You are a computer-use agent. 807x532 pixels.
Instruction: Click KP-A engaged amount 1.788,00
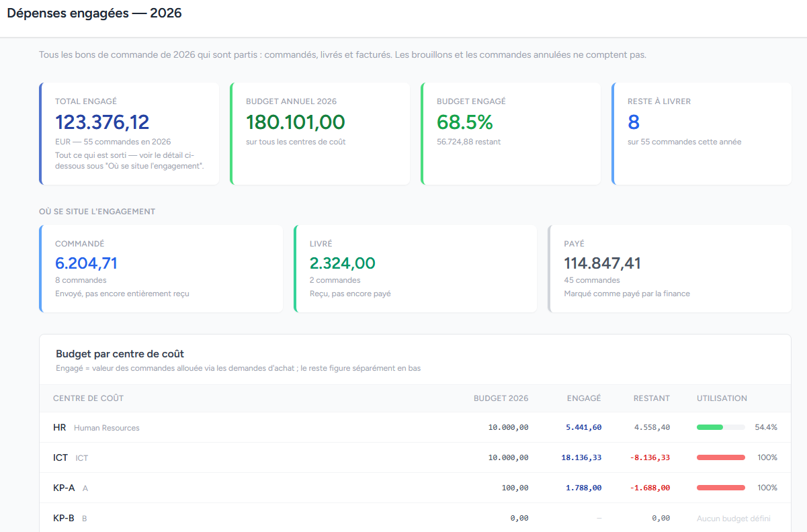click(584, 488)
